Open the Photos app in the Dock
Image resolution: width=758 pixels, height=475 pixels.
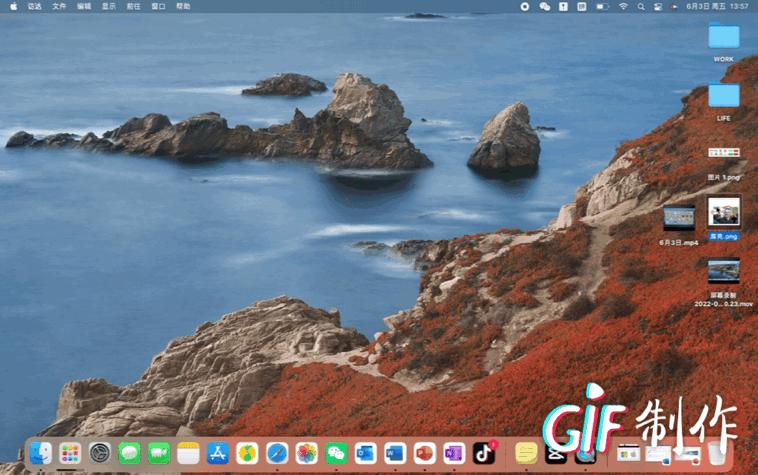(307, 453)
